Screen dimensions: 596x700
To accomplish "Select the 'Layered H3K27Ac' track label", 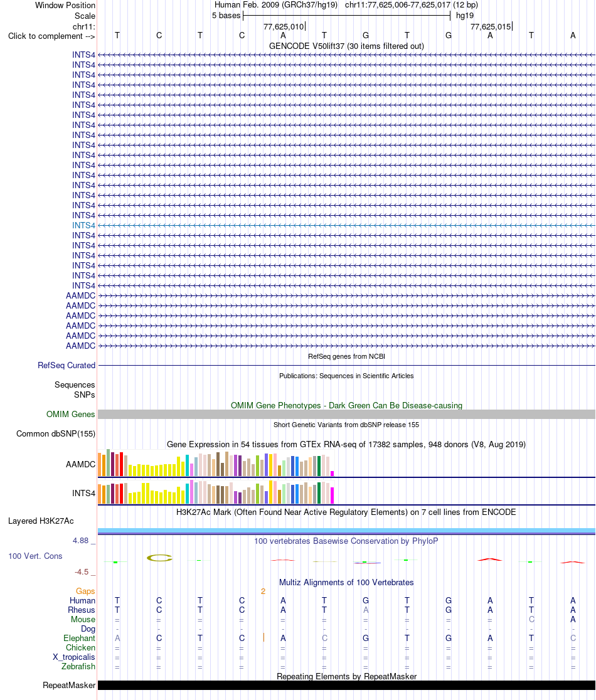I will [41, 521].
